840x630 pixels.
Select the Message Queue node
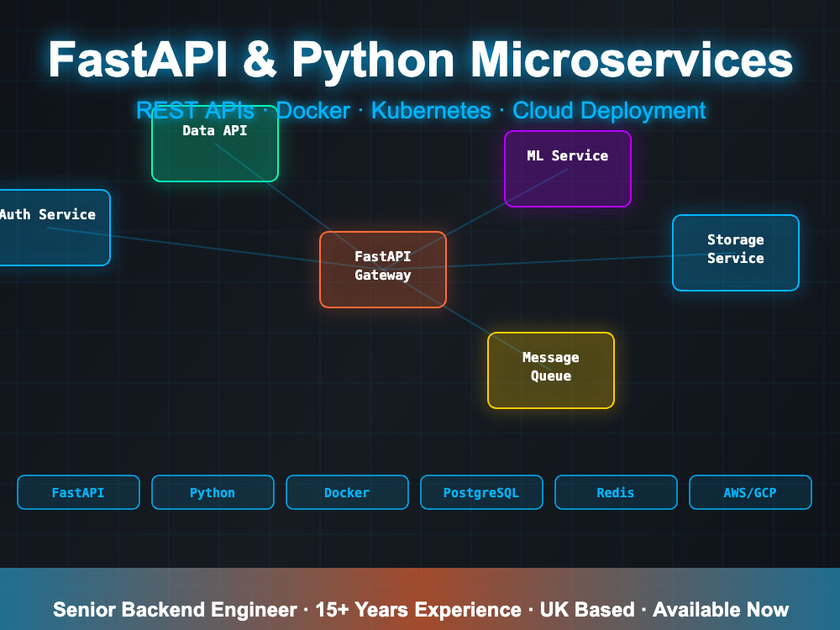[551, 370]
